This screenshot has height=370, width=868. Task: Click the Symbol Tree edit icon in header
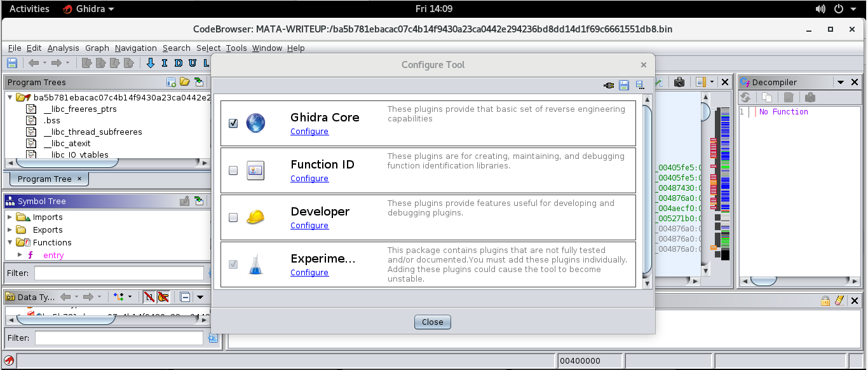(x=184, y=201)
